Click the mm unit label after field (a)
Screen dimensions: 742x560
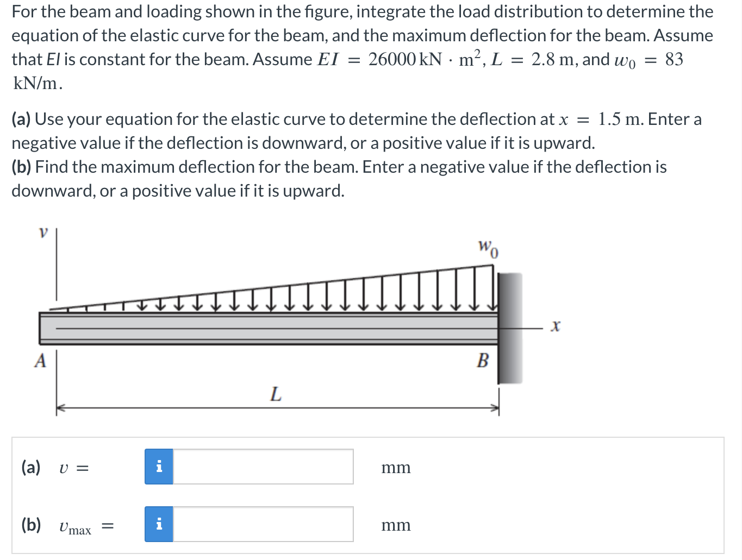396,467
